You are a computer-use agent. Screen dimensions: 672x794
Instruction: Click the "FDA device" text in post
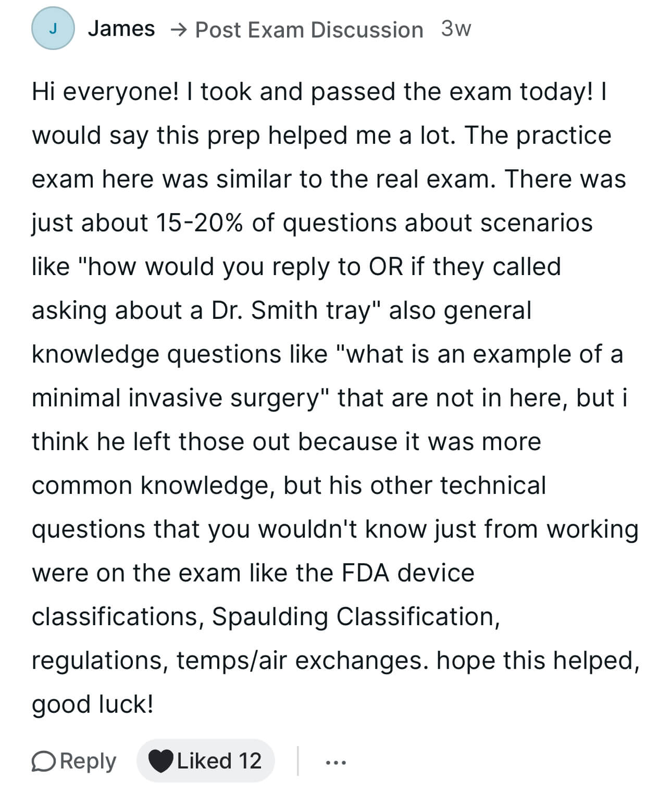408,573
